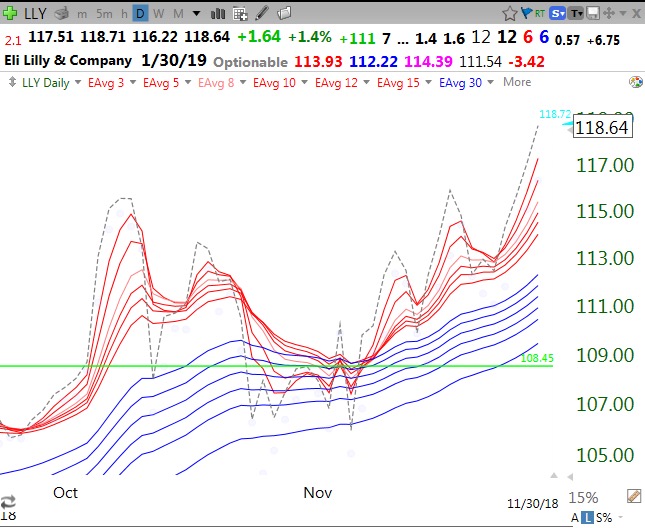The image size is (645, 528).
Task: Close the chart with the X
Action: pyautogui.click(x=636, y=14)
